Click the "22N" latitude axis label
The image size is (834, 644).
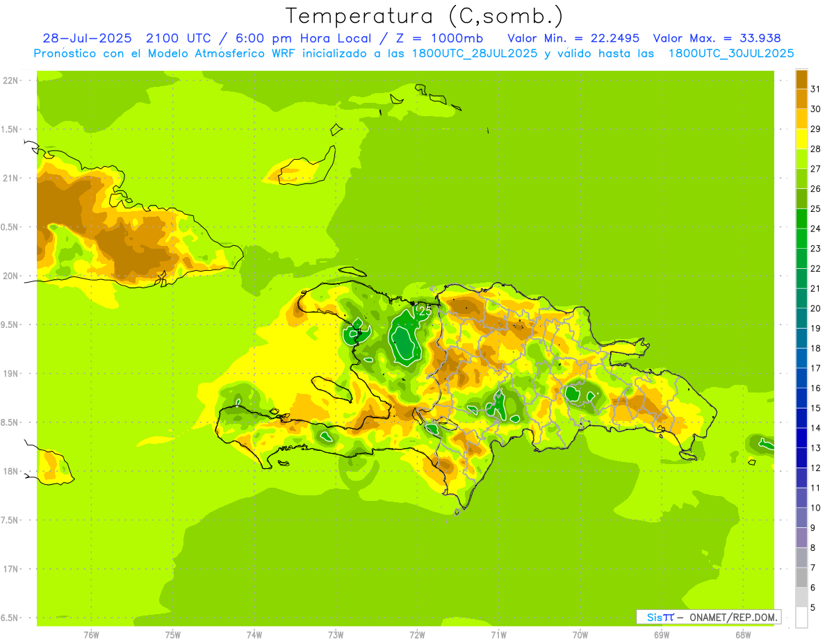(11, 81)
